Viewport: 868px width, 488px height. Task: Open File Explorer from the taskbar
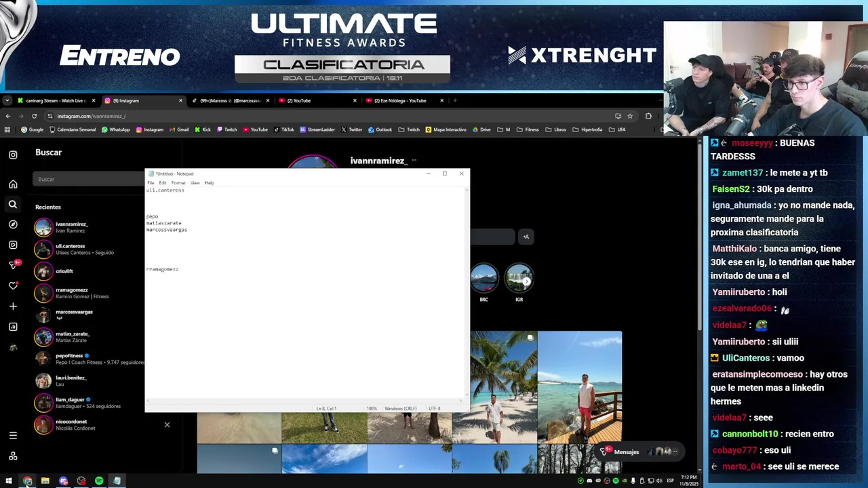(x=45, y=481)
